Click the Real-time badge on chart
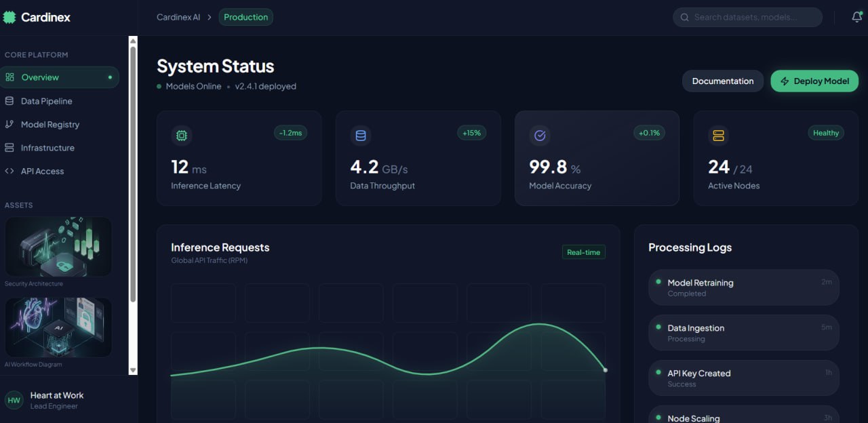Viewport: 868px width, 423px height. coord(584,252)
